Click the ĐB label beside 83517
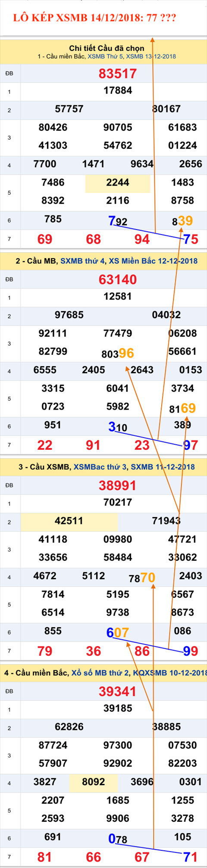207x868 pixels. (x=9, y=73)
